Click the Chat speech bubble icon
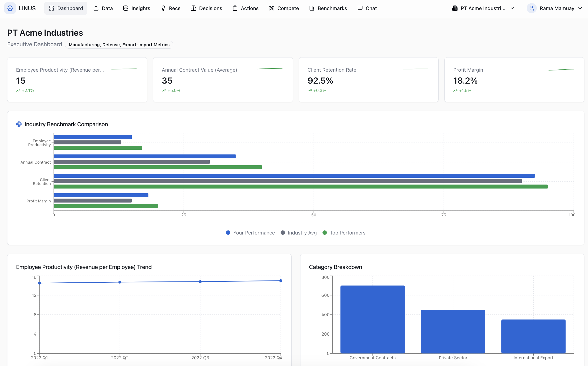This screenshot has height=366, width=588. (360, 8)
